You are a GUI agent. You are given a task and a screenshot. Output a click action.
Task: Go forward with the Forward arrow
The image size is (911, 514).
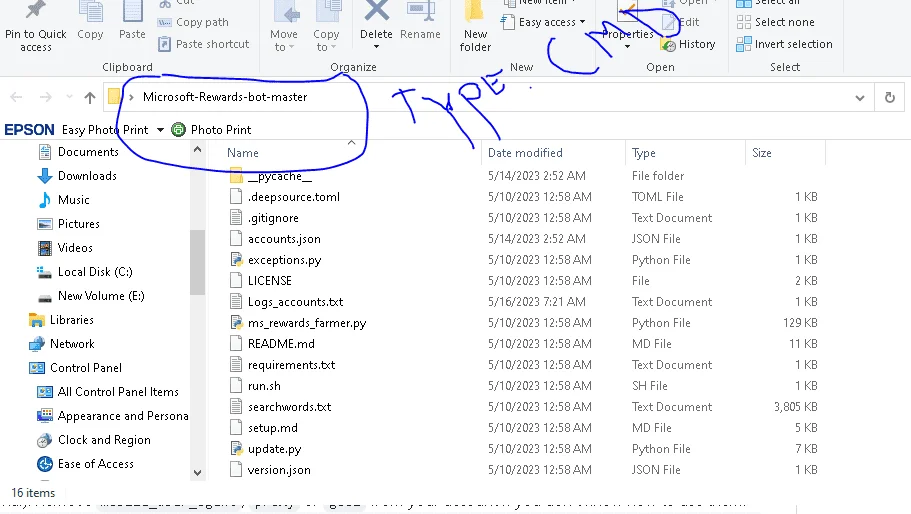click(45, 98)
